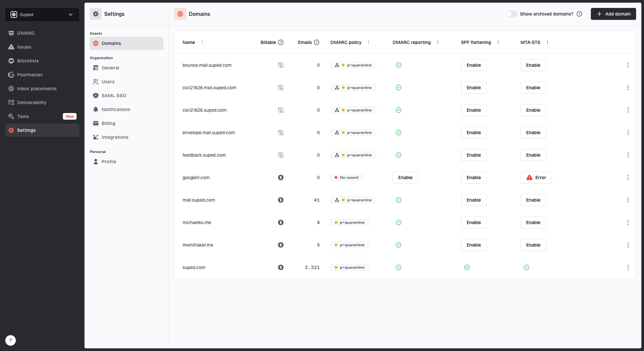The width and height of the screenshot is (644, 351).
Task: Open Issues in the sidebar
Action: [42, 47]
